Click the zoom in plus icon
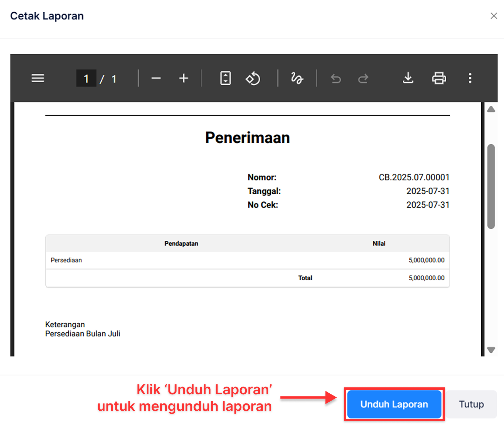This screenshot has height=427, width=504. coord(183,78)
